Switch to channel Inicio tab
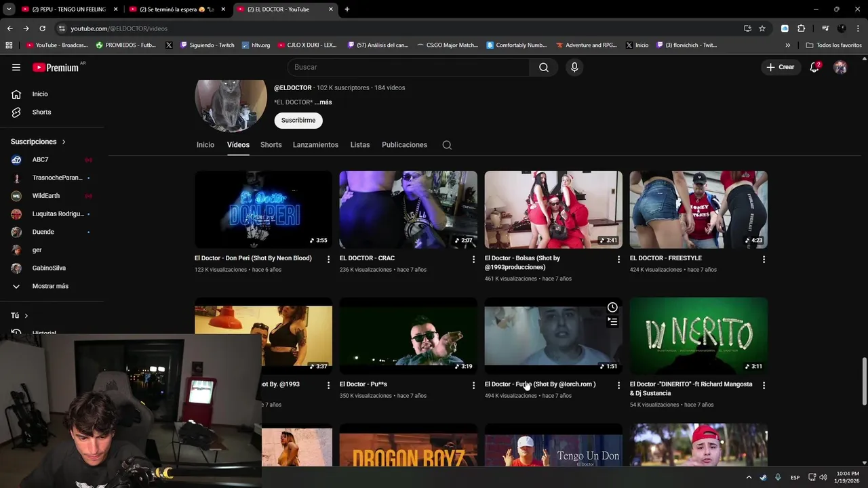Screen dimensions: 868x488 coord(205,145)
